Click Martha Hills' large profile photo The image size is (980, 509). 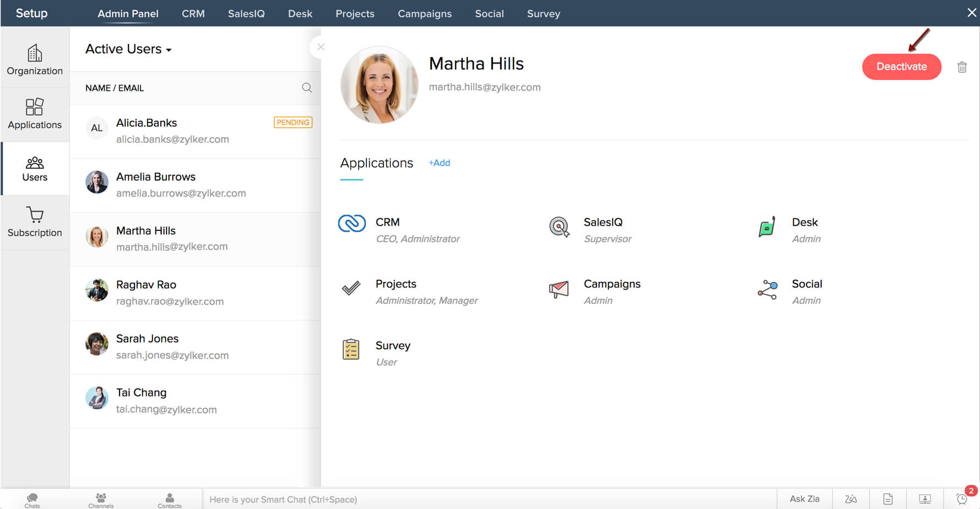coord(379,84)
